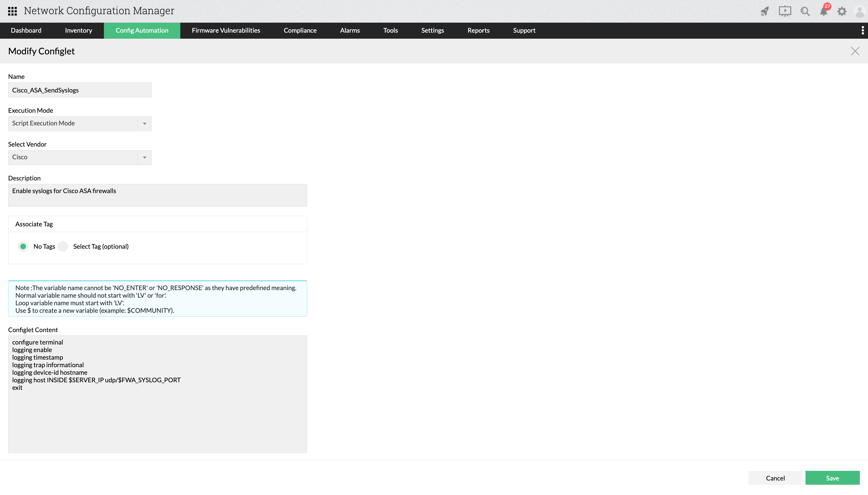Click the search magnifier icon

(x=805, y=11)
